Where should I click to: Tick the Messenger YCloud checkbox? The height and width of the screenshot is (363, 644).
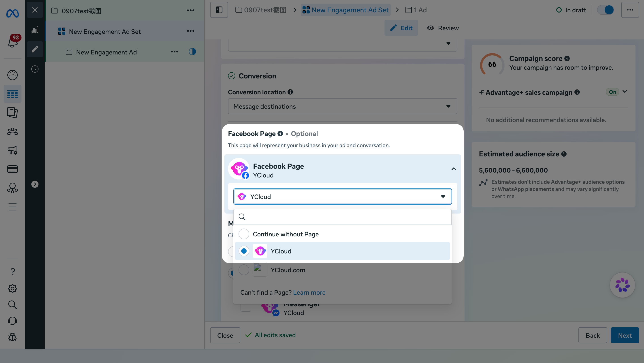point(246,307)
